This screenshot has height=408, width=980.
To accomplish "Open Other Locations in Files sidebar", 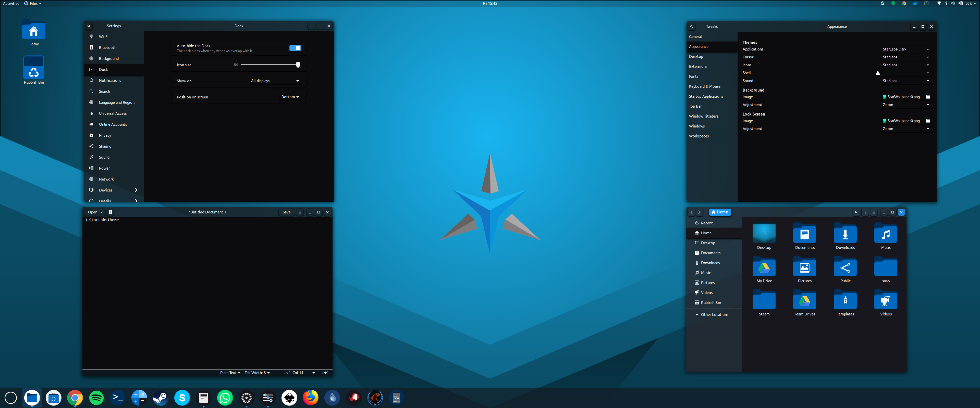I will (714, 314).
